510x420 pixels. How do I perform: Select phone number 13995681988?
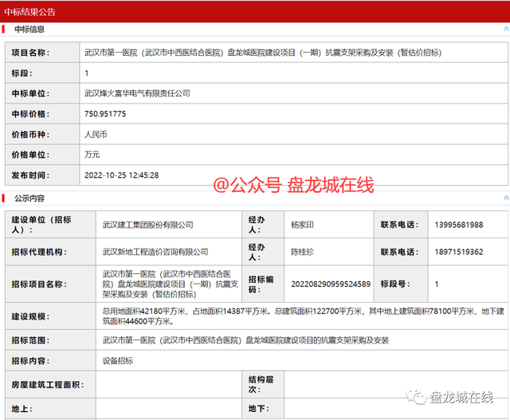[459, 225]
